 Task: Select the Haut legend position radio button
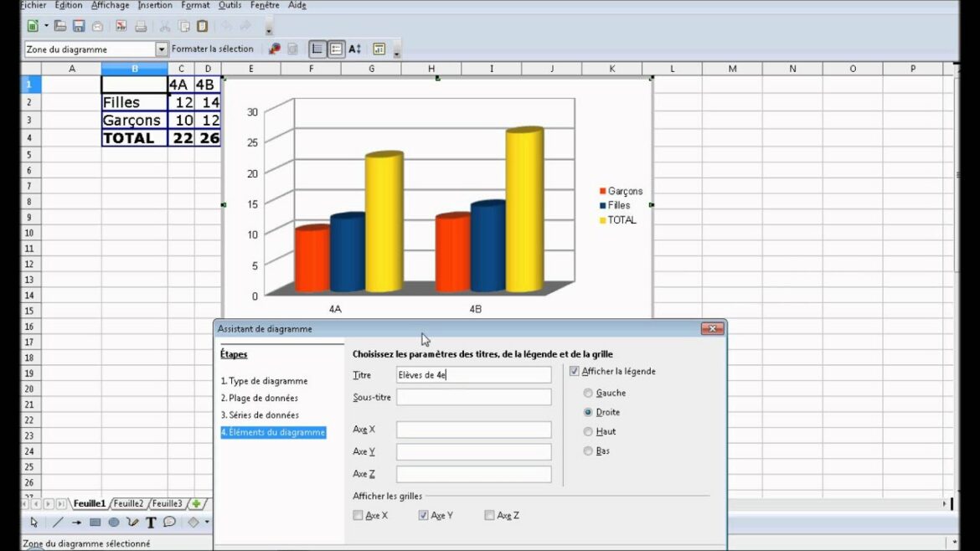pos(589,431)
